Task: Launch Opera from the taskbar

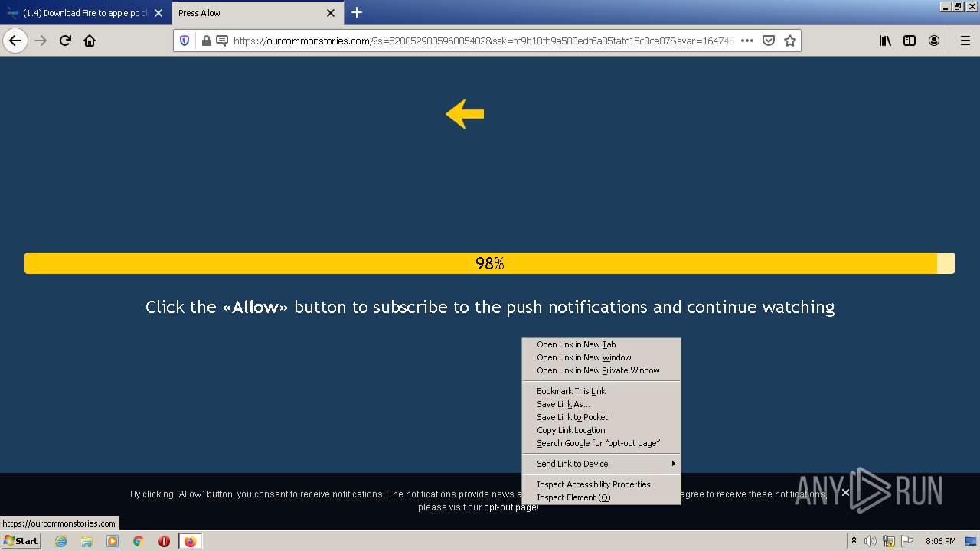Action: coord(164,541)
